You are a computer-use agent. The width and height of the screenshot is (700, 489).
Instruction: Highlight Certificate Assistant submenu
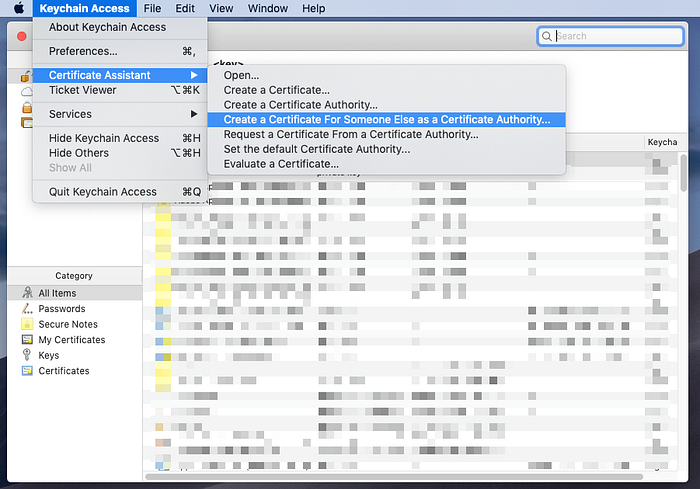coord(120,75)
